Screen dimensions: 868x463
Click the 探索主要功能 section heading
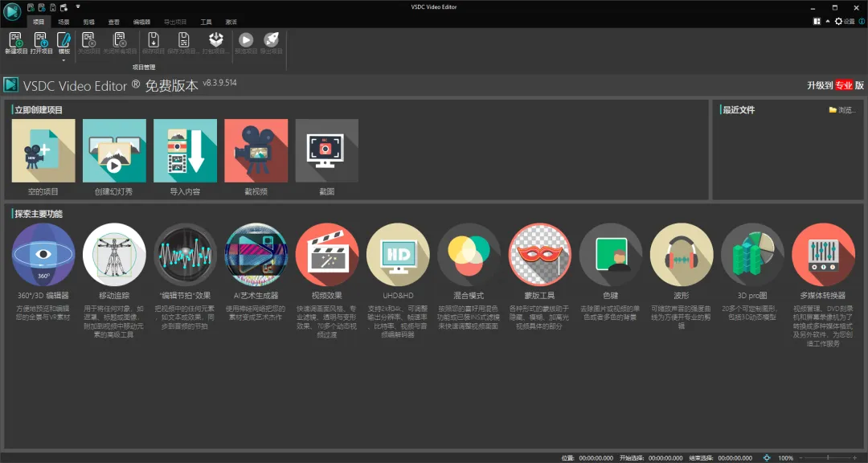click(39, 215)
